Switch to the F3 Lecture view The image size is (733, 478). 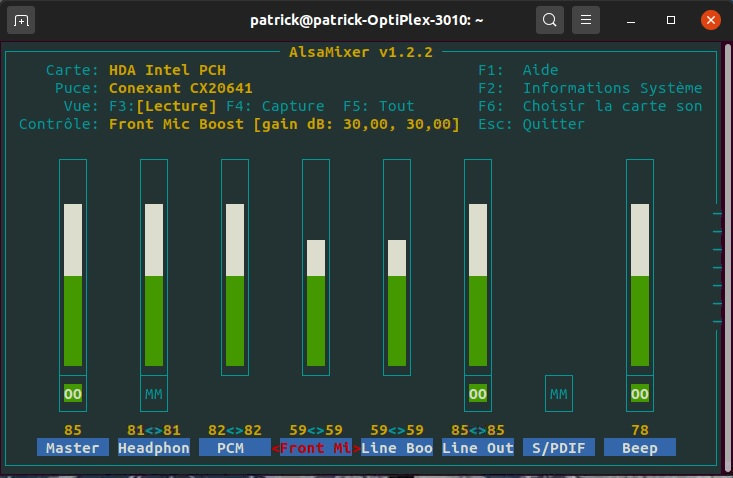(x=163, y=106)
